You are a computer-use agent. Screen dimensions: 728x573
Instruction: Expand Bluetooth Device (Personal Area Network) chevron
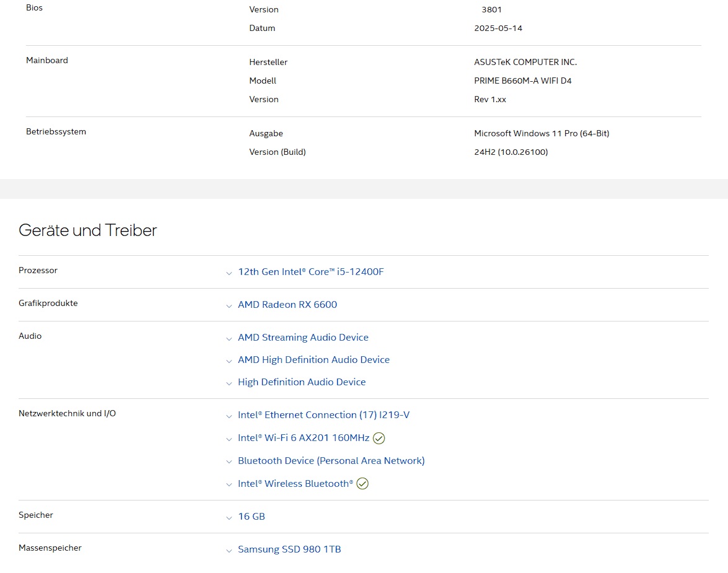coord(229,462)
